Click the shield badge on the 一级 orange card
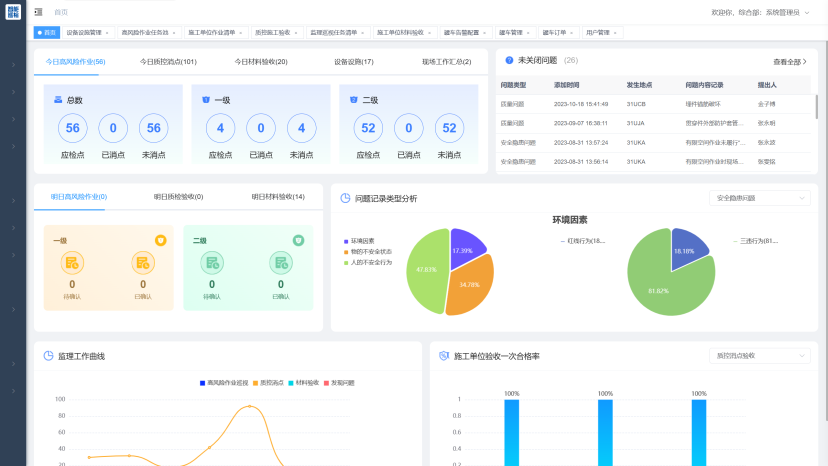This screenshot has width=828, height=466. [x=160, y=240]
